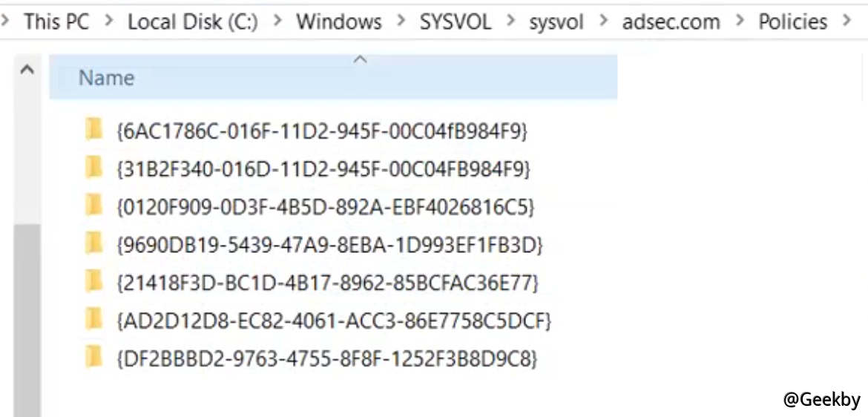This screenshot has width=868, height=417.
Task: Expand the chevron after Policies breadcrumb
Action: [x=847, y=22]
